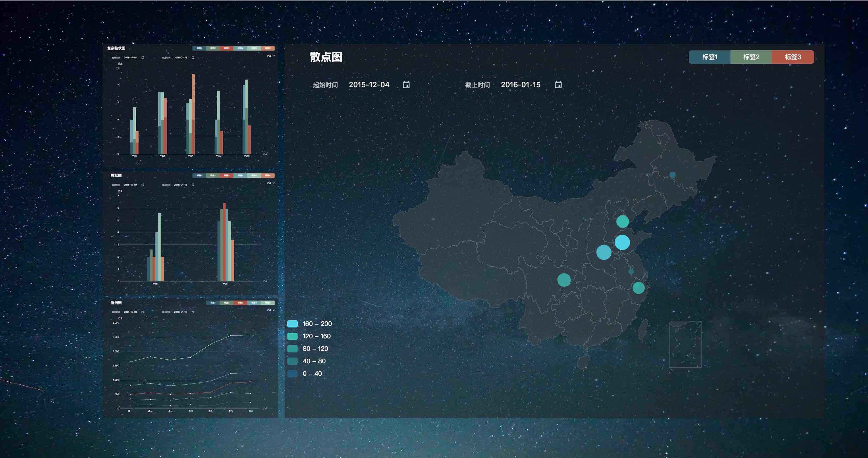Viewport: 868px width, 458px height.
Task: Click the 2015-12-04 start date field in 散点图
Action: coord(369,85)
